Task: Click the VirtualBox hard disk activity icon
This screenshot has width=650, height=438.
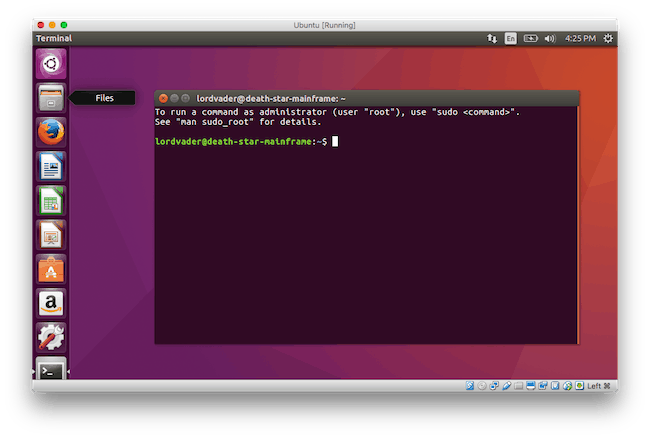Action: (469, 386)
